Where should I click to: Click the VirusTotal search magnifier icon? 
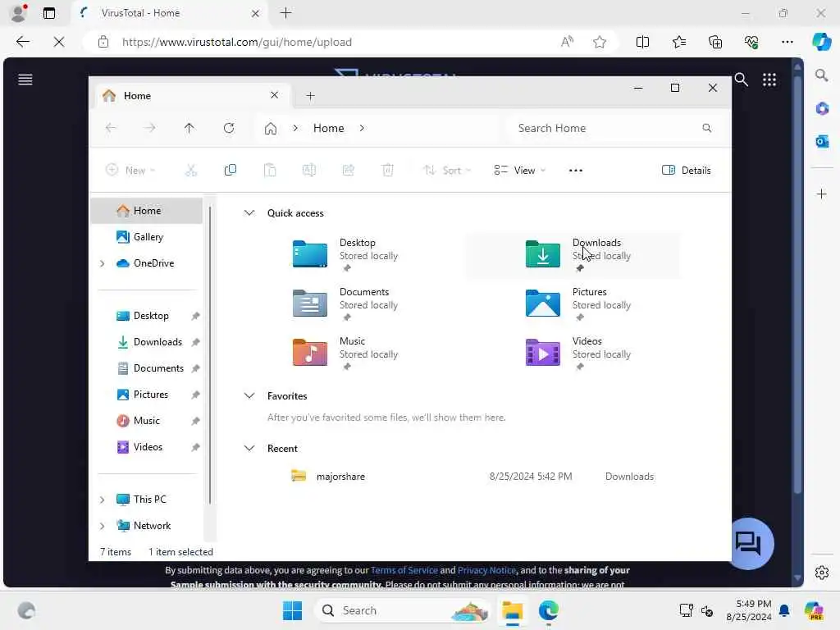pos(741,80)
